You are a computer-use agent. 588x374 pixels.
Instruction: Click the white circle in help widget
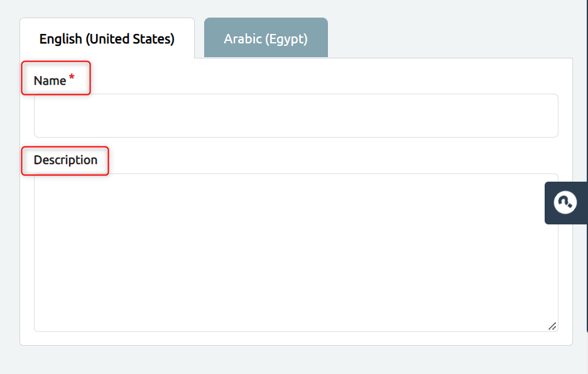coord(565,202)
